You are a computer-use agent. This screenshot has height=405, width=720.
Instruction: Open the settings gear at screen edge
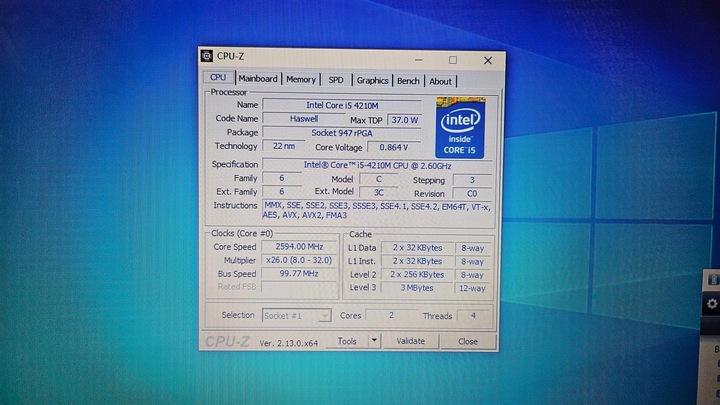(712, 304)
